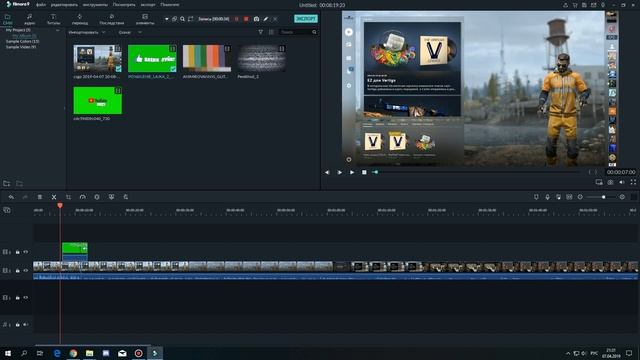Adjust preview volume with the speaker icon
Viewport: 640px width, 360px height.
point(622,182)
